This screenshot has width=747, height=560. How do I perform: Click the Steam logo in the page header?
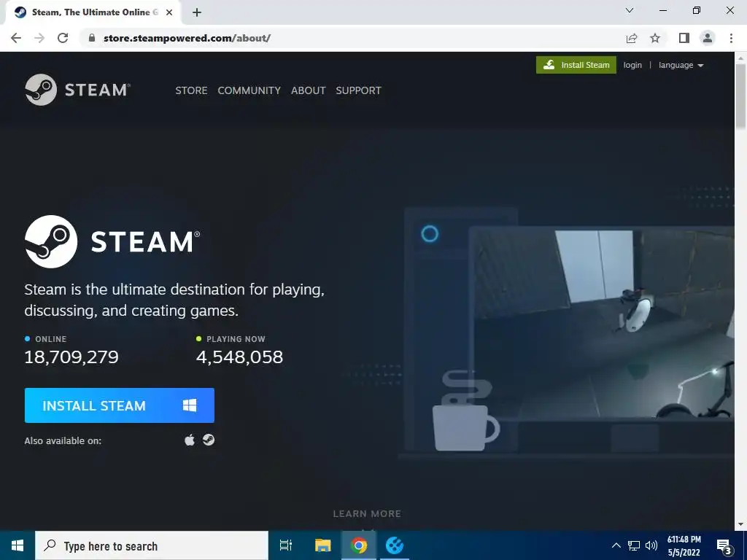(77, 90)
